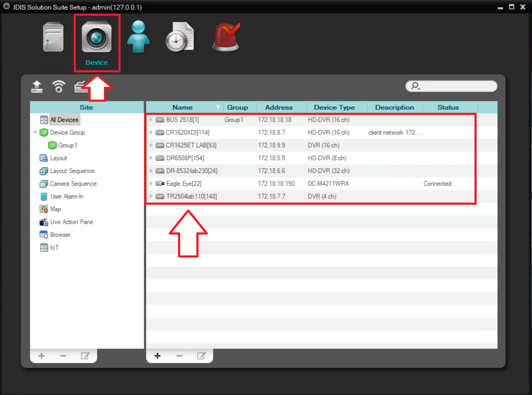Screen dimensions: 532x395
Task: Select Group1 under Device Group
Action: pos(68,145)
